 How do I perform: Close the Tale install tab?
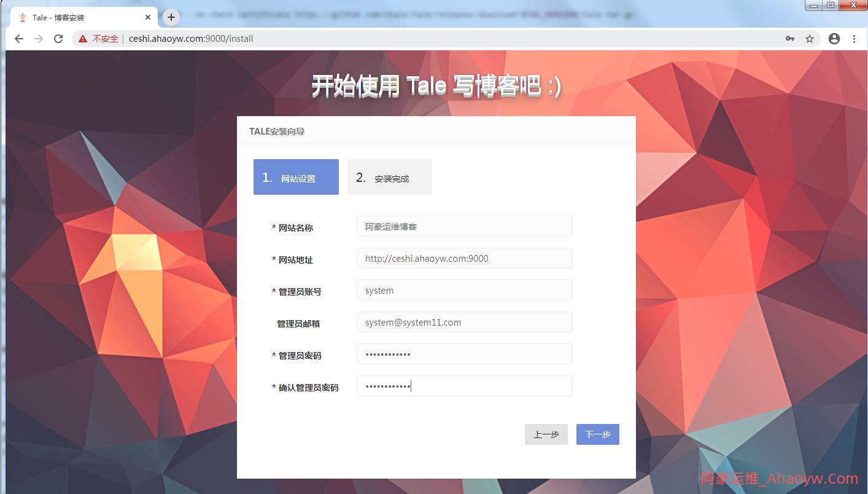point(148,17)
